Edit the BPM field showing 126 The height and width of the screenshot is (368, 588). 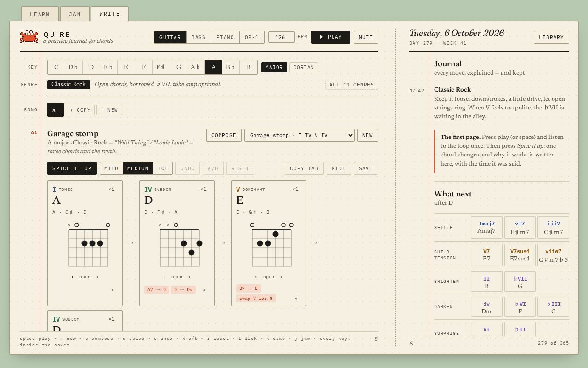pos(282,37)
